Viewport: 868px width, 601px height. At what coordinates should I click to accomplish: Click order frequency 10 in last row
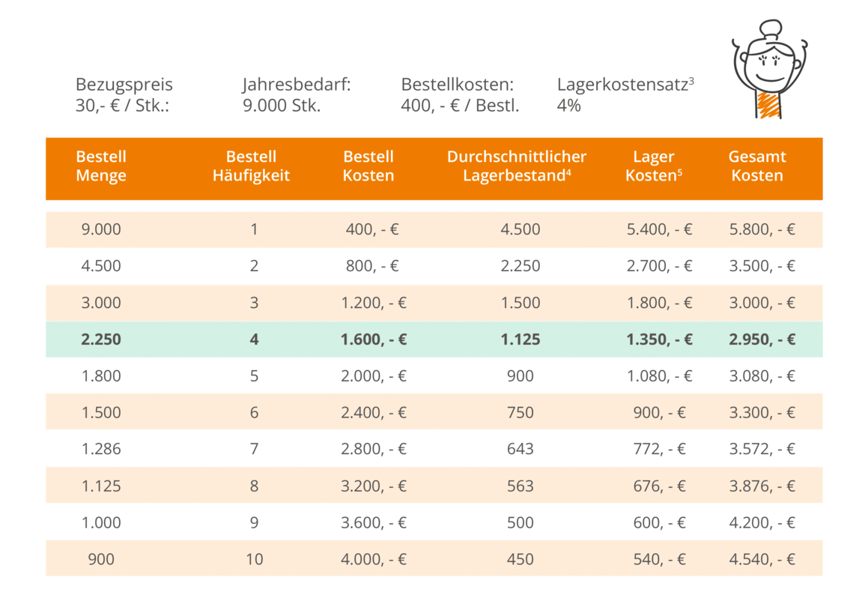tap(254, 559)
